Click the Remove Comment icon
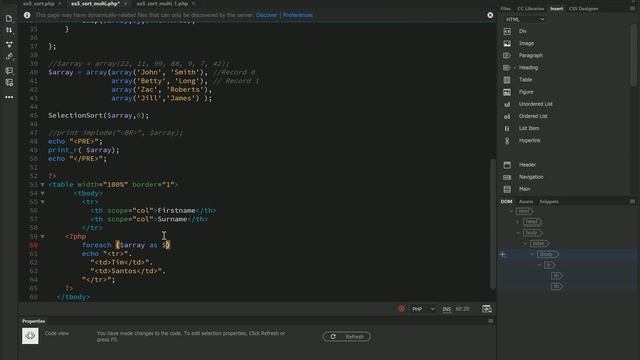The height and width of the screenshot is (360, 640). pyautogui.click(x=9, y=83)
